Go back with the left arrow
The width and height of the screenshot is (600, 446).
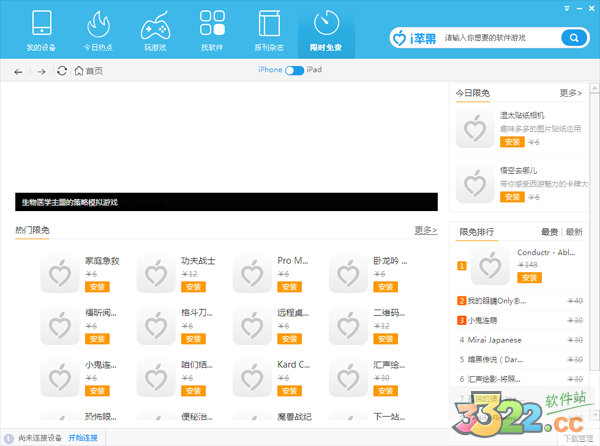[18, 72]
